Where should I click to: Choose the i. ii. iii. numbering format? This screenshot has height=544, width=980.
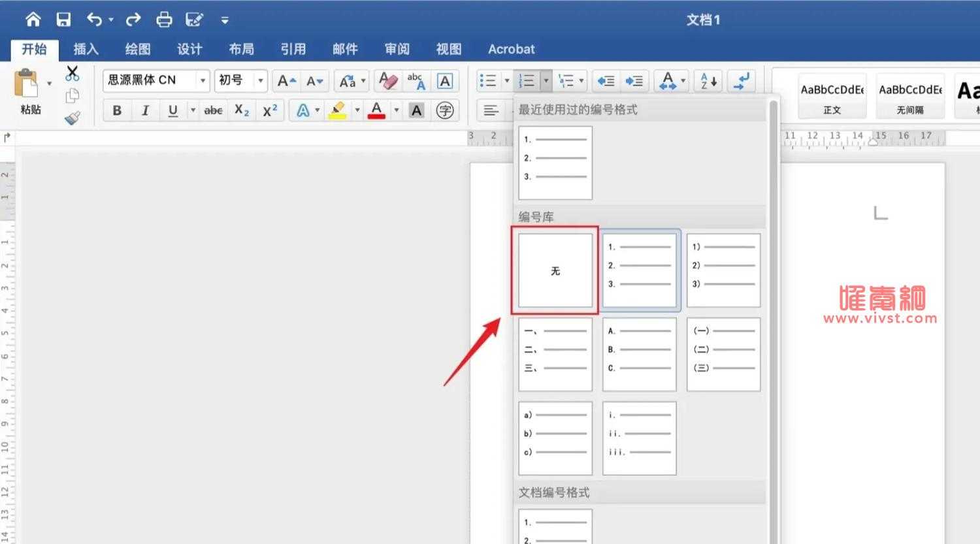tap(639, 438)
